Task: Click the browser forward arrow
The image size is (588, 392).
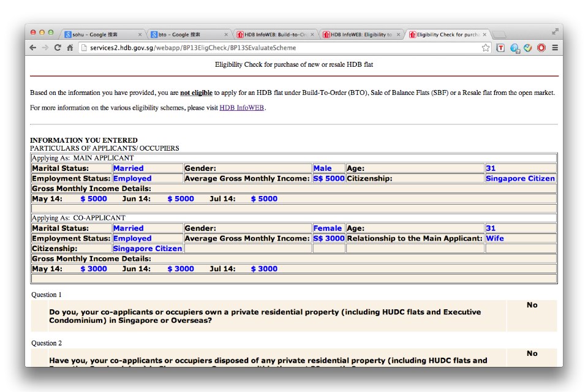Action: coord(45,48)
